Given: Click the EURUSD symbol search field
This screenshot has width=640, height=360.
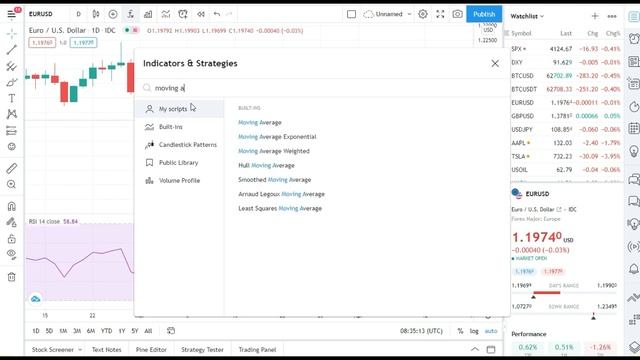Looking at the screenshot, I should click(41, 14).
